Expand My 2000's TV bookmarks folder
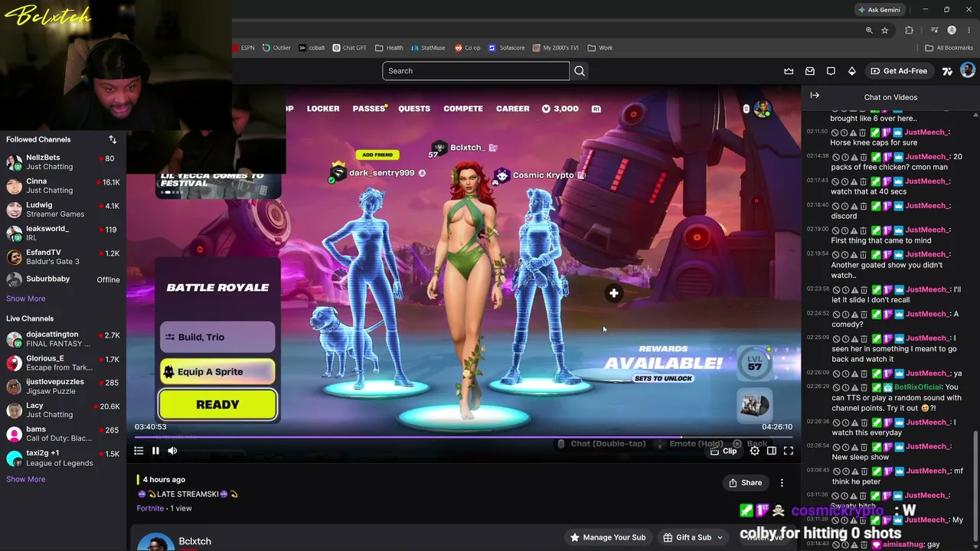 [x=555, y=47]
